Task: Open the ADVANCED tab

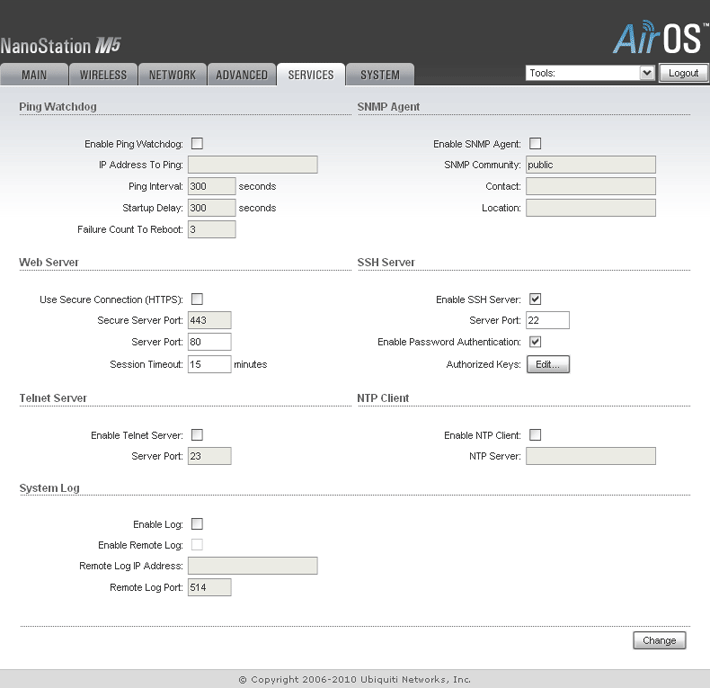Action: (242, 74)
